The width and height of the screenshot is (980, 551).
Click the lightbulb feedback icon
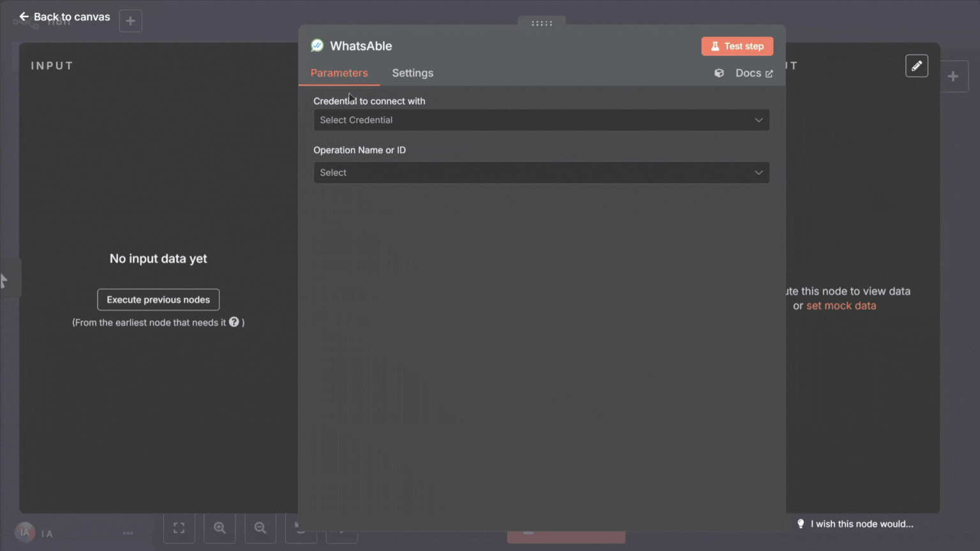[801, 524]
